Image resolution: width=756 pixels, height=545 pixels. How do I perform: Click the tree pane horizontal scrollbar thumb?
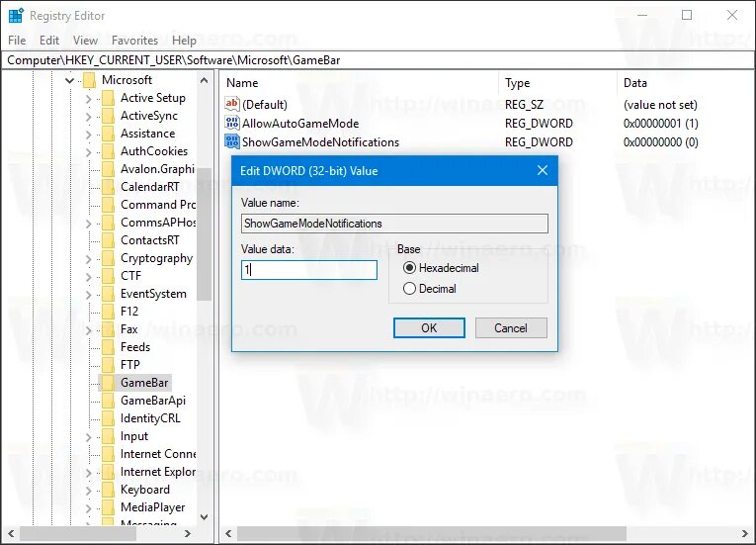(x=78, y=533)
